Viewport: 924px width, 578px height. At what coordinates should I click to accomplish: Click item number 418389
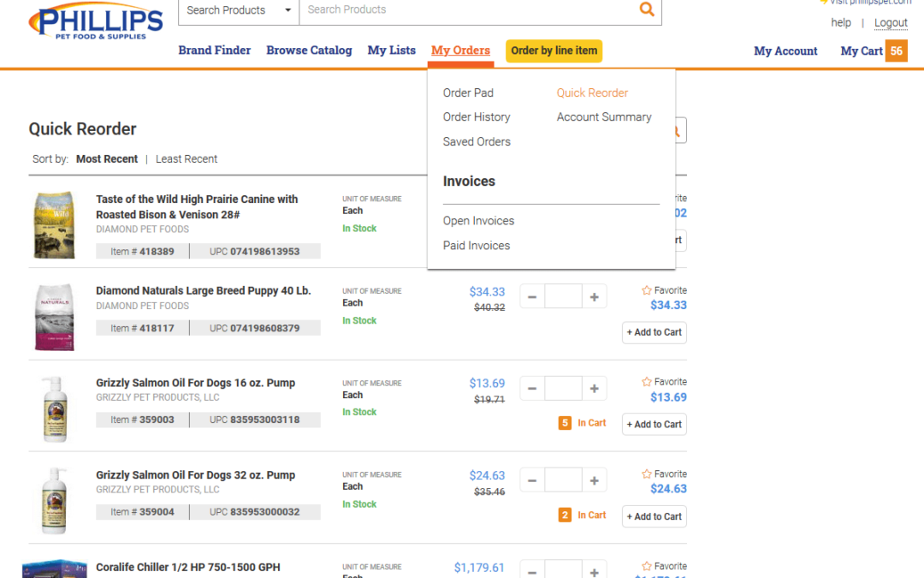point(143,251)
